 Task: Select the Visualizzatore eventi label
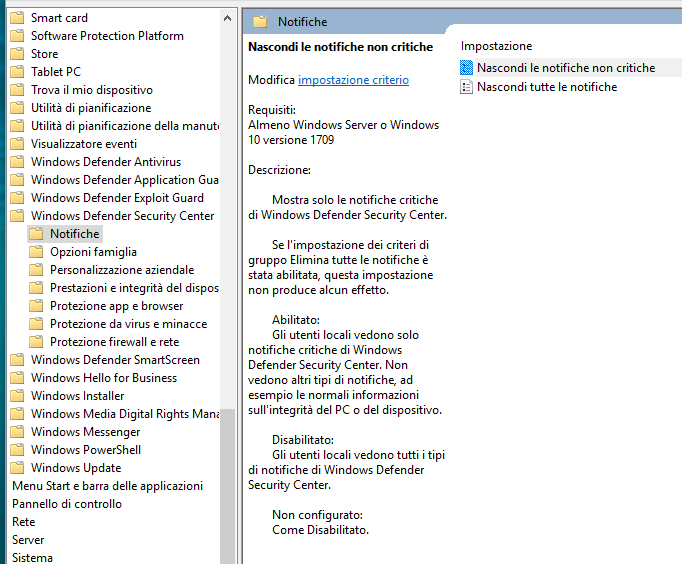pyautogui.click(x=84, y=144)
